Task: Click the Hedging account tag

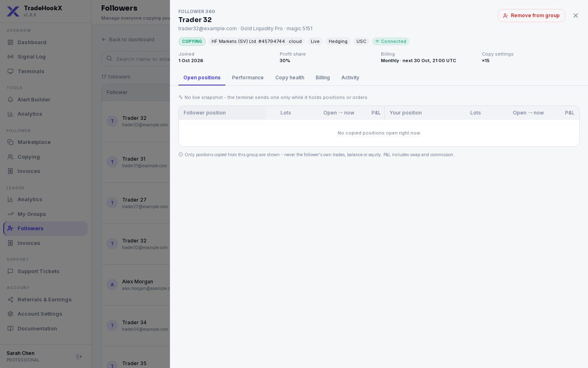Action: point(338,41)
